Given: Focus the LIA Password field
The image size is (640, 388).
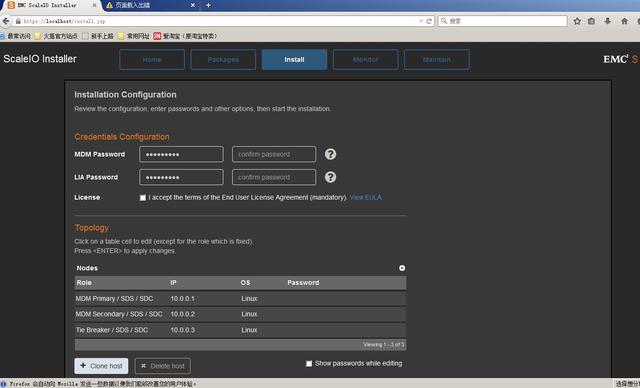Looking at the screenshot, I should tap(181, 177).
